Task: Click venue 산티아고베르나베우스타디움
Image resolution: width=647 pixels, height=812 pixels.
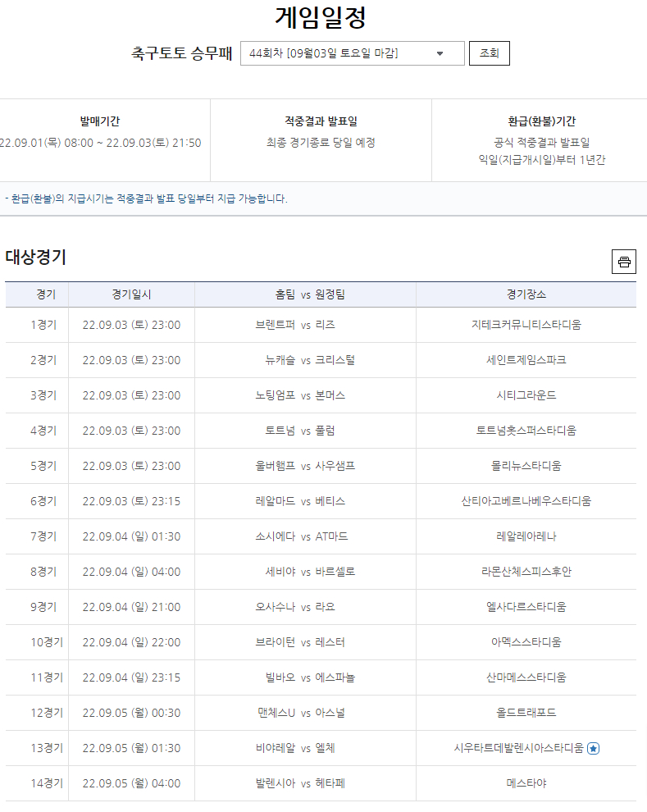Action: (x=526, y=501)
